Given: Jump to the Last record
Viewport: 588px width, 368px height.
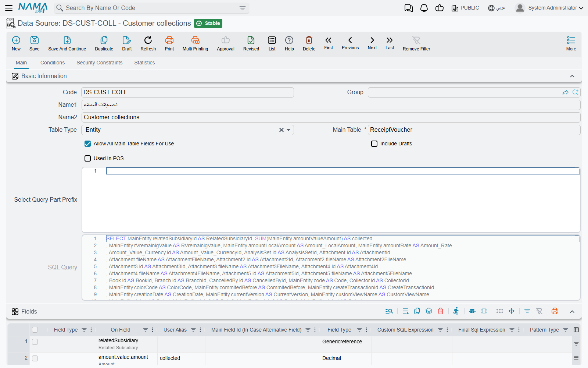Looking at the screenshot, I should (x=390, y=43).
